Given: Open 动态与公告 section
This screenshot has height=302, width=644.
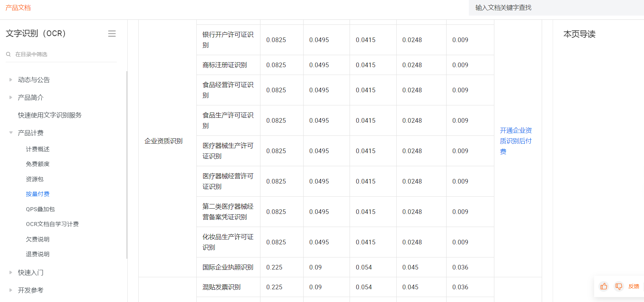Looking at the screenshot, I should pos(34,80).
